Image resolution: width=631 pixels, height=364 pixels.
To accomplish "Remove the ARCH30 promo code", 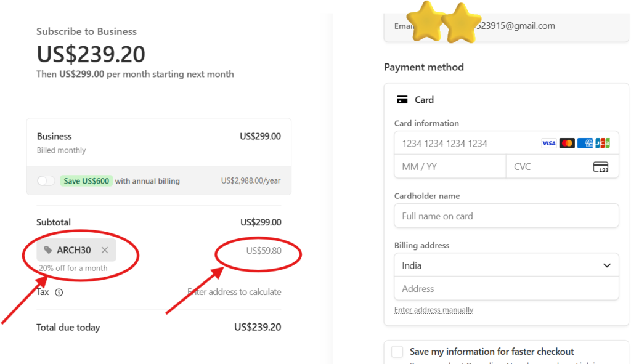I will (105, 250).
